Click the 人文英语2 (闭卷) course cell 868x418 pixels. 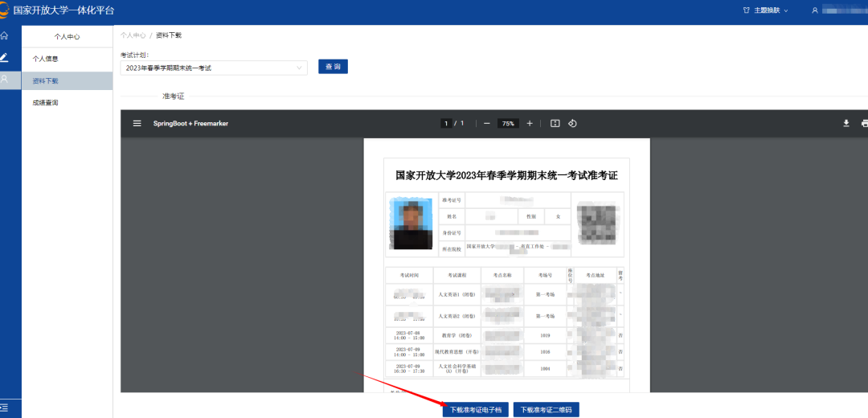pyautogui.click(x=457, y=316)
